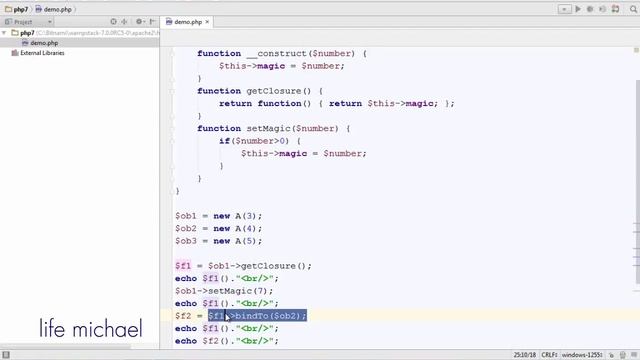Viewport: 640px width, 360px height.
Task: Click '$this->magic = $number;' in constructor
Action: click(282, 66)
